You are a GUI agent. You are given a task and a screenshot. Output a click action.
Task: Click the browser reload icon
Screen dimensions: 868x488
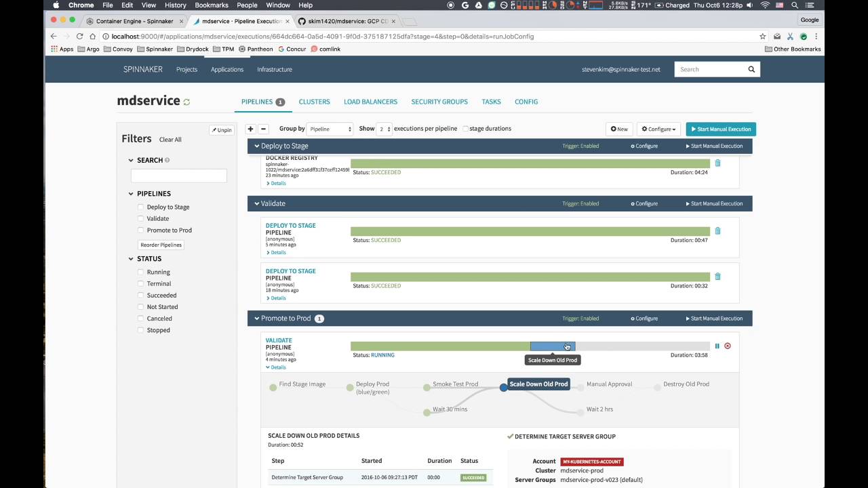point(79,36)
